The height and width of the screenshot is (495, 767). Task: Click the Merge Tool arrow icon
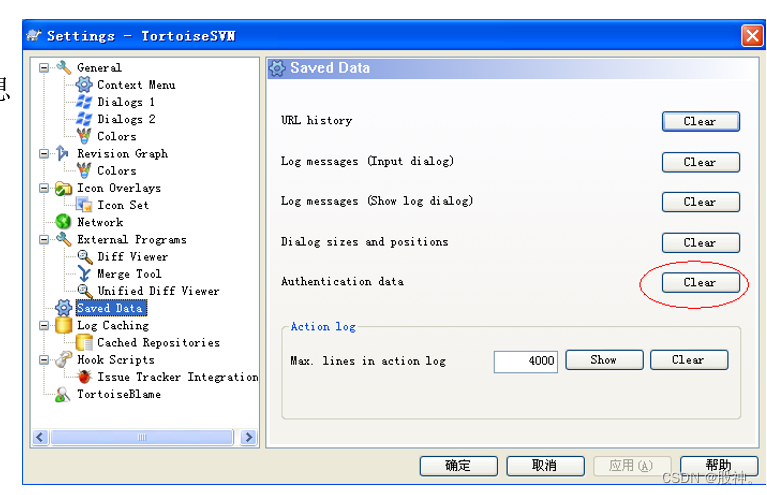[x=84, y=274]
